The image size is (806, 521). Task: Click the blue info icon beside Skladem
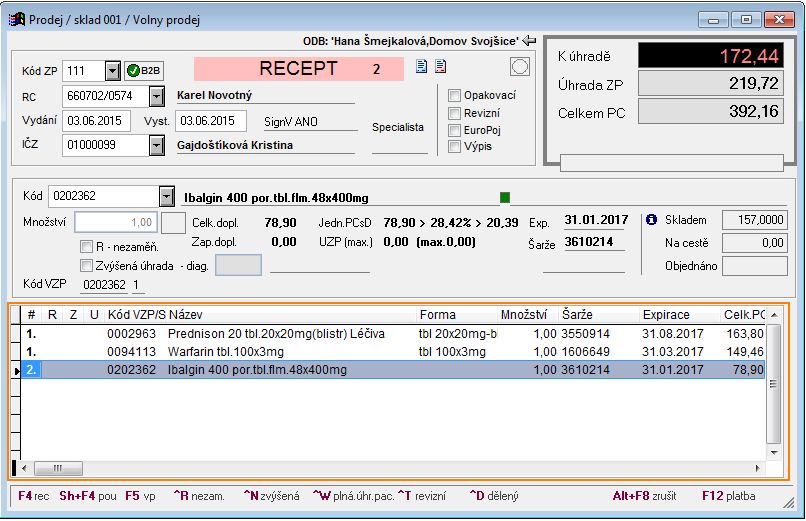tap(651, 220)
